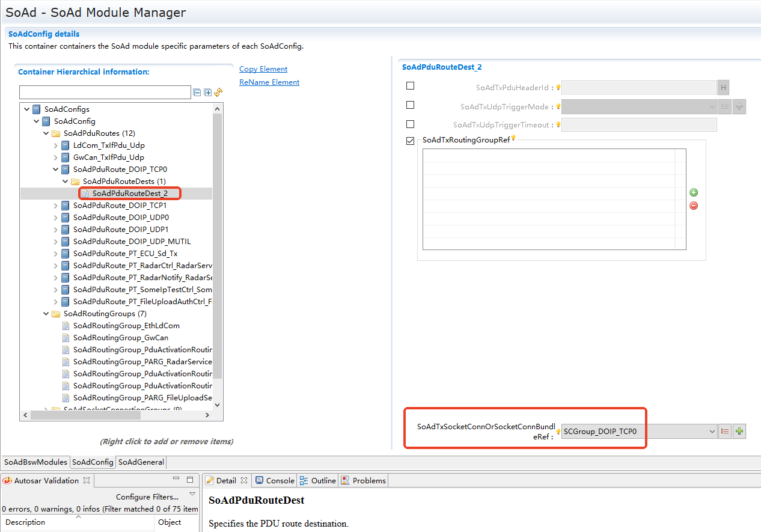Screen dimensions: 761x532
Task: Open the Console tab
Action: pyautogui.click(x=275, y=480)
